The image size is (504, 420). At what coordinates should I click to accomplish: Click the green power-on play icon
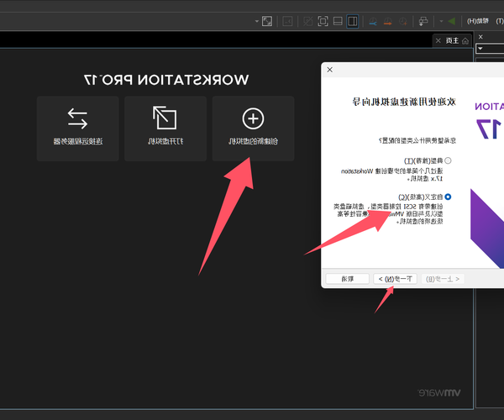point(452,21)
